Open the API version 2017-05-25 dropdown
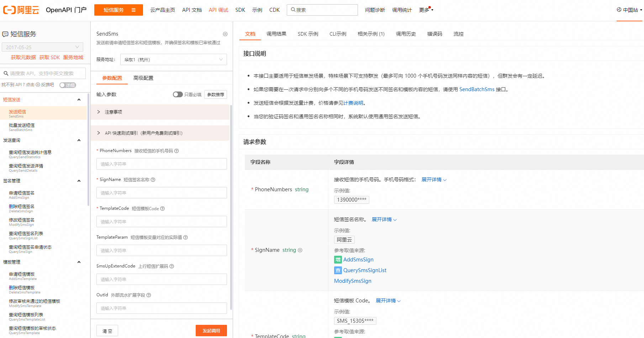 tap(42, 47)
